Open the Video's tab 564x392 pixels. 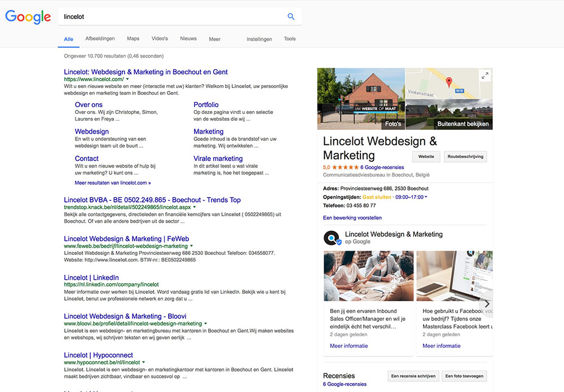(x=160, y=39)
